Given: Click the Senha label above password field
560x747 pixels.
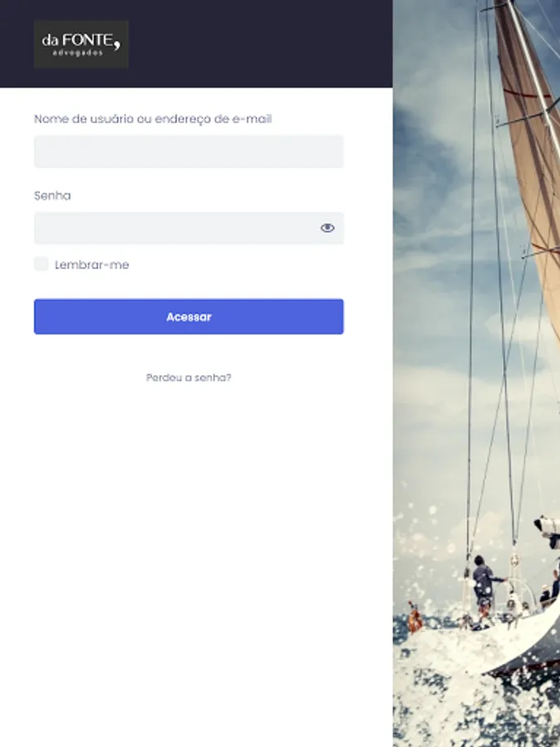Looking at the screenshot, I should pyautogui.click(x=52, y=196).
